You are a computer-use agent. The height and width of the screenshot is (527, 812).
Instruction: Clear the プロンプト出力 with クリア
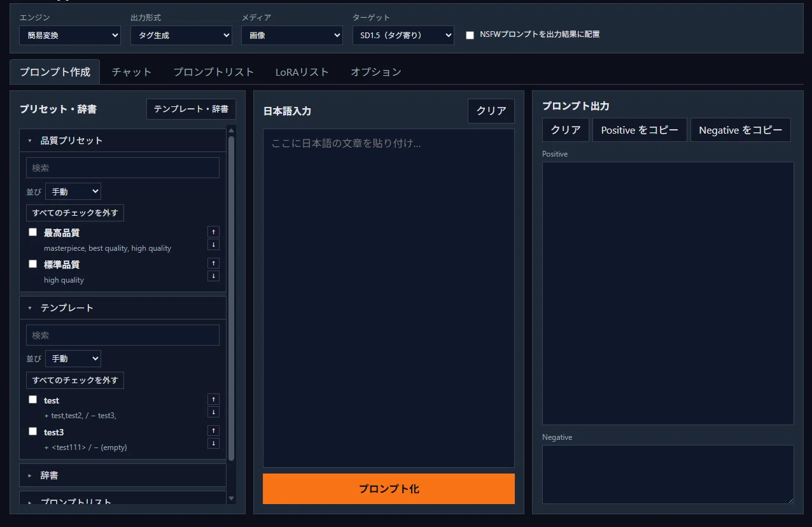click(566, 130)
